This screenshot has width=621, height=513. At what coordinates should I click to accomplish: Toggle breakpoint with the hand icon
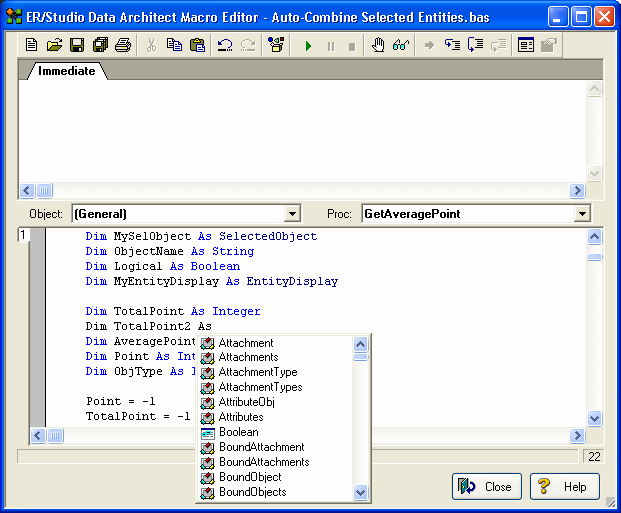[x=378, y=45]
